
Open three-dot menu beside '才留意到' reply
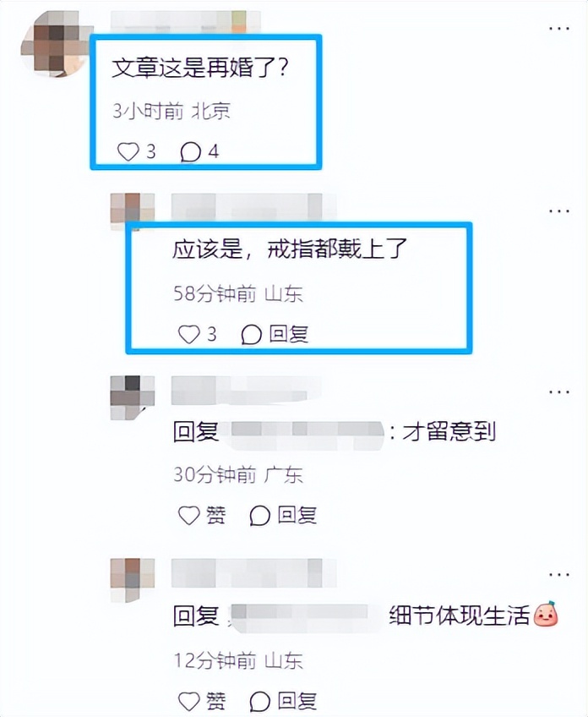coord(559,392)
